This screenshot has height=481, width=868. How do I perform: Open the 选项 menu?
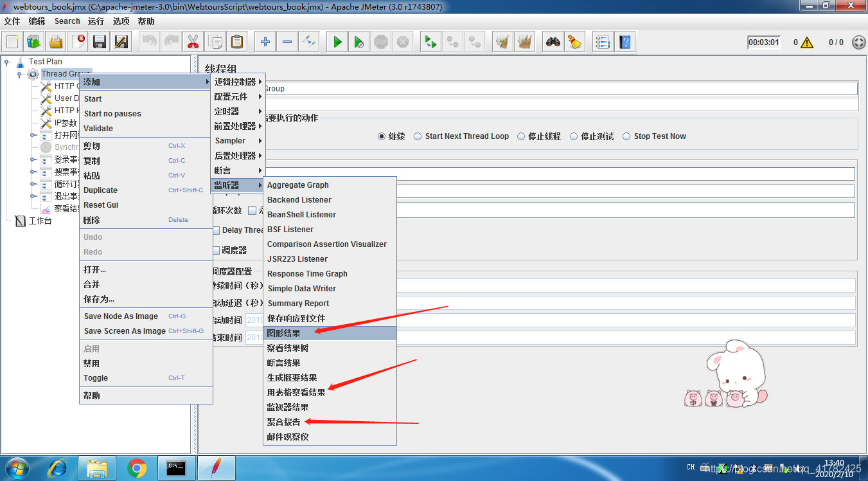coord(121,21)
